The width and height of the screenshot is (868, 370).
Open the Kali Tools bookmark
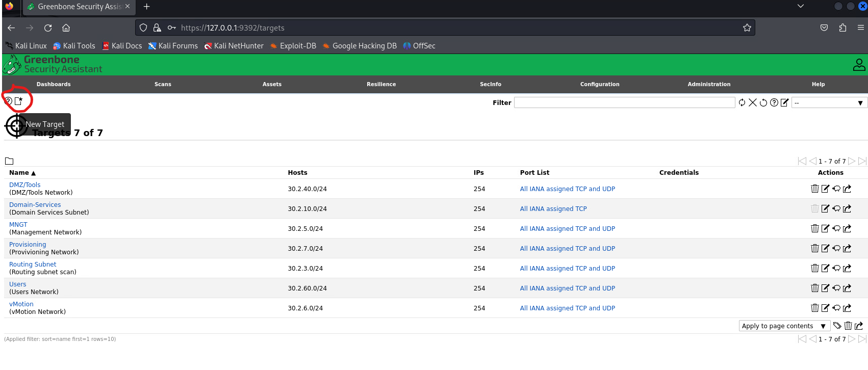point(74,46)
